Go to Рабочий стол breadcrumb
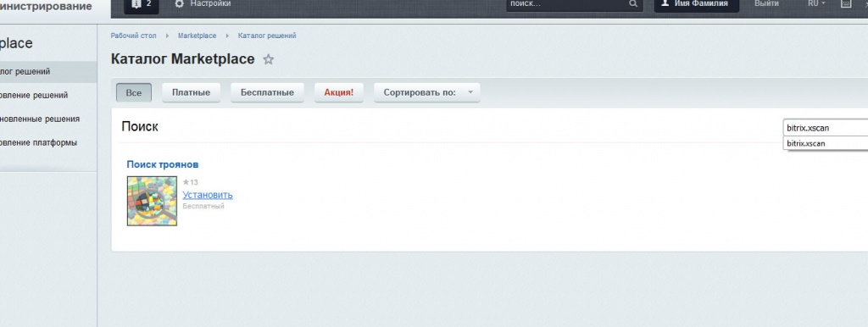The image size is (868, 327). pyautogui.click(x=133, y=36)
